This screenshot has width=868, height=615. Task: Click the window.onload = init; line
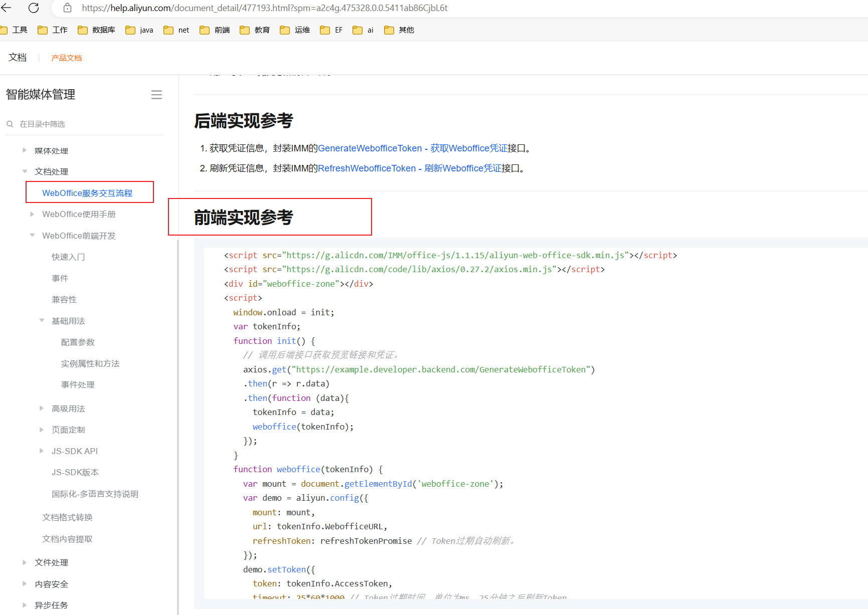[283, 312]
